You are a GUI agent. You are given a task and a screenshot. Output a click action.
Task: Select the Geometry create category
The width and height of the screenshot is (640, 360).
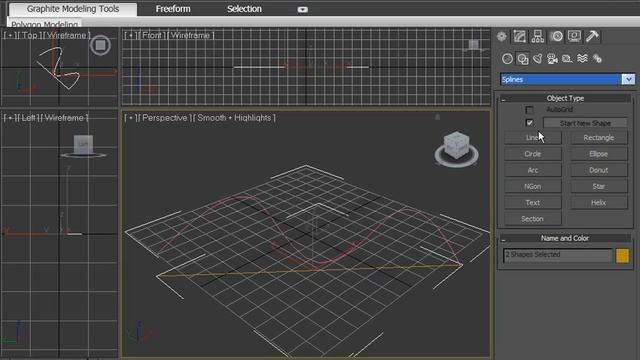(x=507, y=59)
